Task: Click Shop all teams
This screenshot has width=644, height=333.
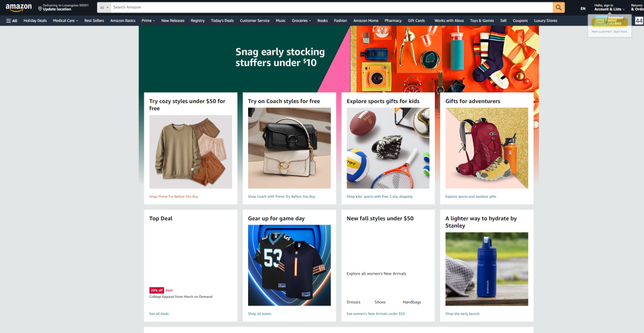Action: click(259, 314)
